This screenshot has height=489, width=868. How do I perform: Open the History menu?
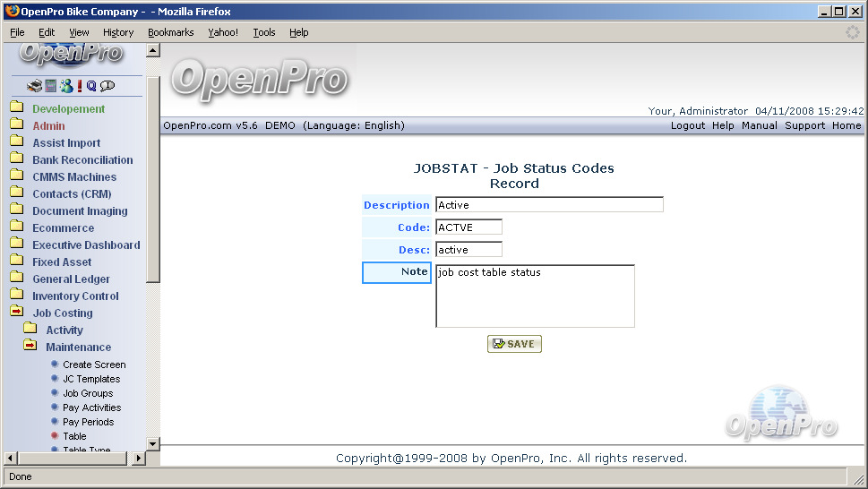118,32
